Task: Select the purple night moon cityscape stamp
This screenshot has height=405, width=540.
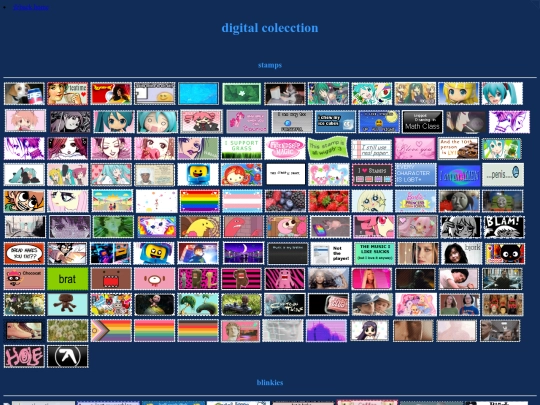Action: click(x=243, y=253)
